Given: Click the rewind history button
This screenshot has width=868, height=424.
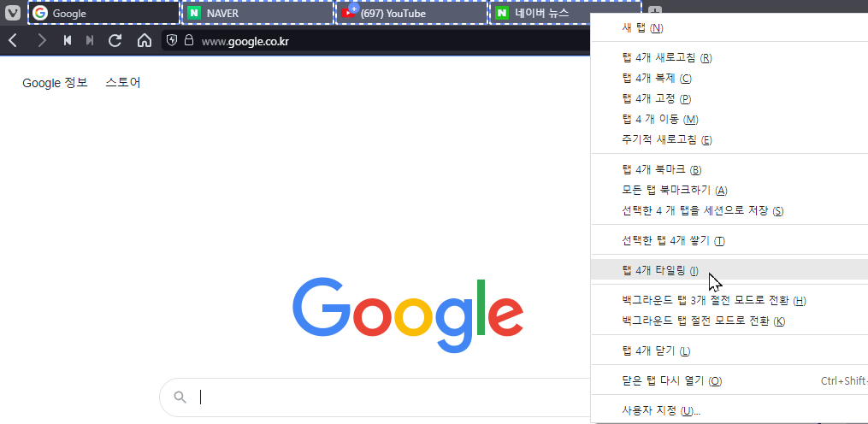Looking at the screenshot, I should tap(68, 40).
